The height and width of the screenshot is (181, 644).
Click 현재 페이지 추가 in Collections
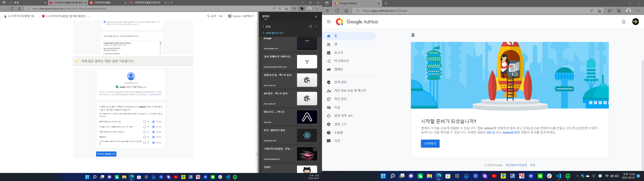coord(273,33)
